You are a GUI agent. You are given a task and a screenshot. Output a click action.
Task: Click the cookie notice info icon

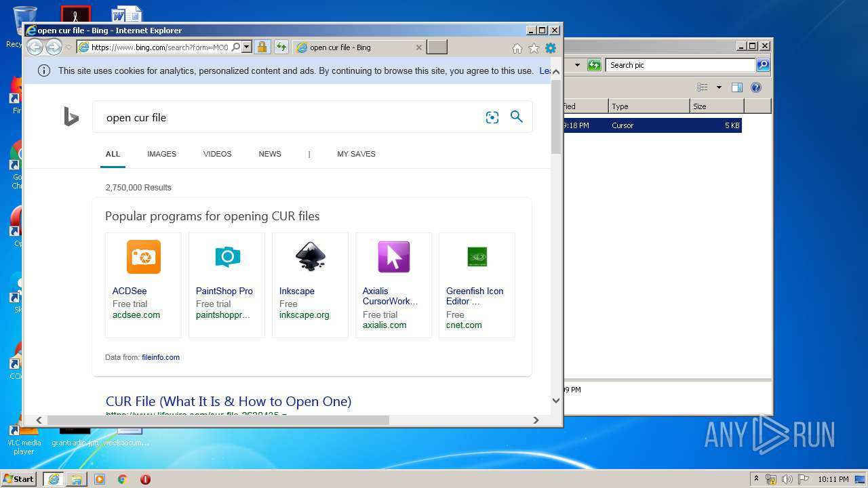tap(44, 70)
